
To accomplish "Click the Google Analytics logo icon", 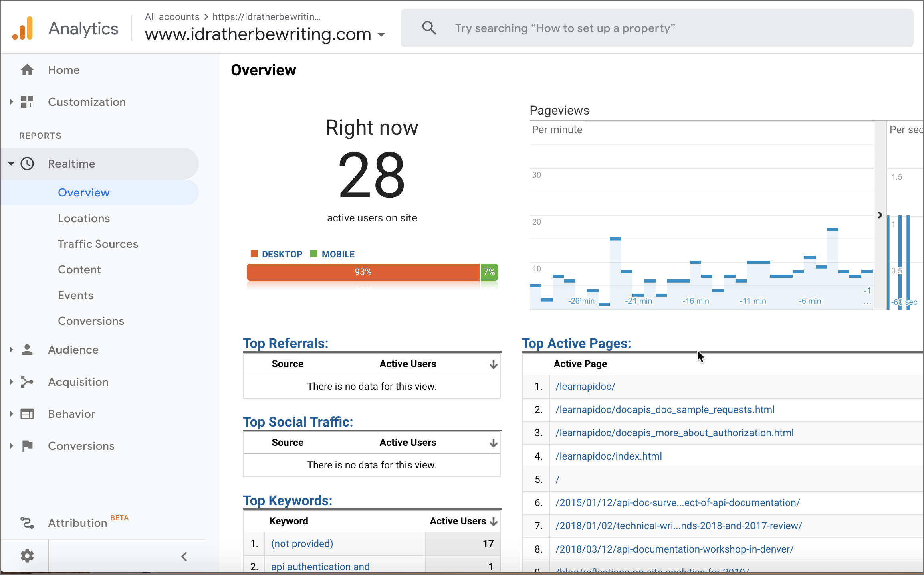I will pyautogui.click(x=23, y=28).
